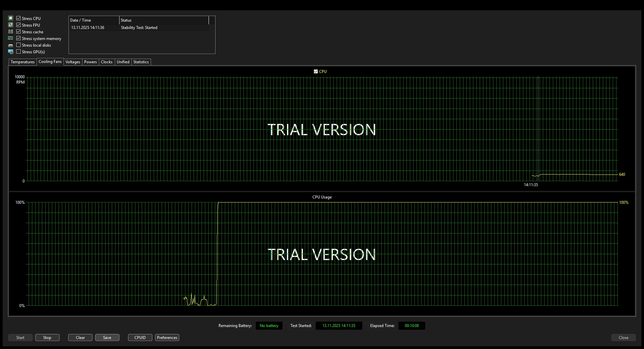Click the 640 RPM value label
Viewport: 644px width, 349px height.
tap(622, 174)
